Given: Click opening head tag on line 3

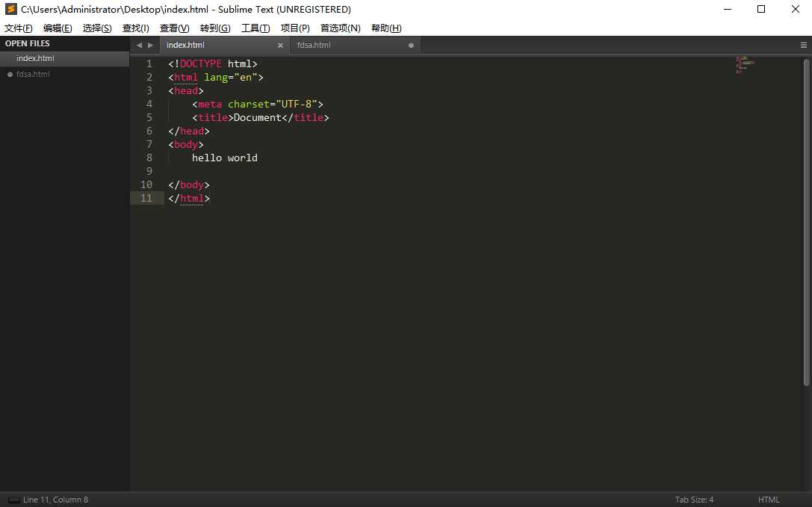Looking at the screenshot, I should pyautogui.click(x=186, y=90).
